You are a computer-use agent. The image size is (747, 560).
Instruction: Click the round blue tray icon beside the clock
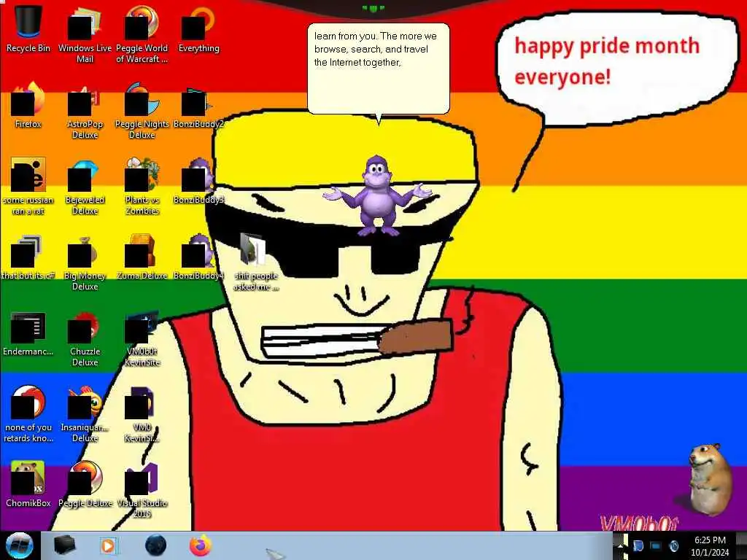click(x=673, y=545)
